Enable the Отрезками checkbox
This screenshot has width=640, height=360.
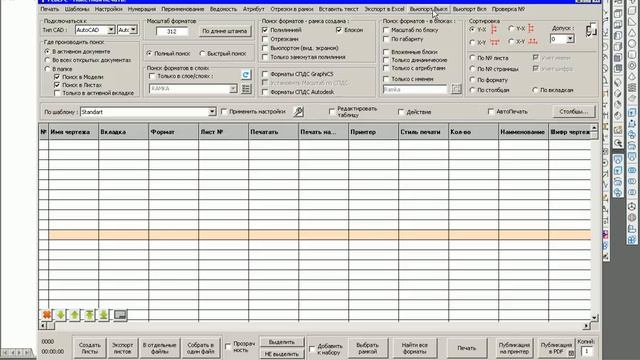265,39
